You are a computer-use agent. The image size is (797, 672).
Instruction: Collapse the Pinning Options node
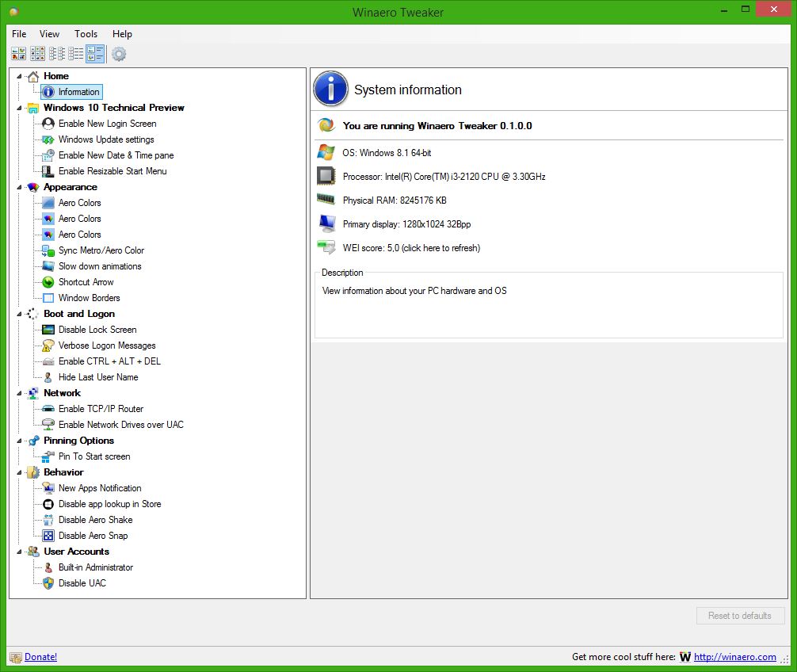[19, 441]
